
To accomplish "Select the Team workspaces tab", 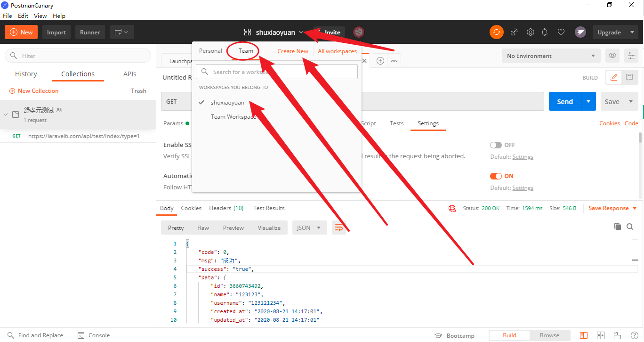I will pyautogui.click(x=246, y=51).
